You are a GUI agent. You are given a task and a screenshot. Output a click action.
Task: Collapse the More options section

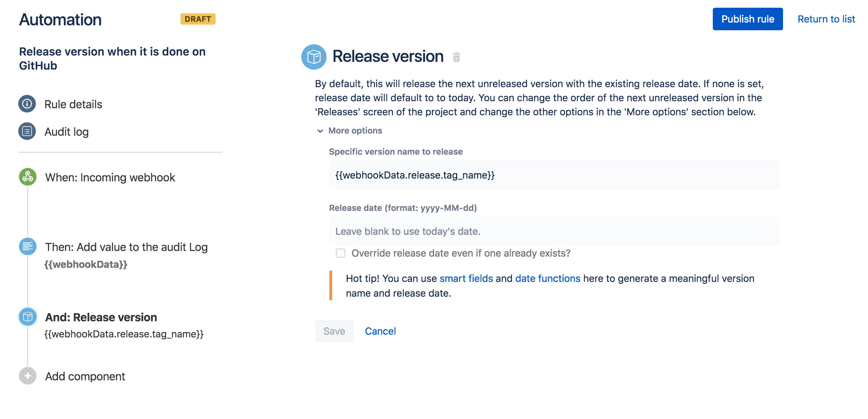point(320,131)
